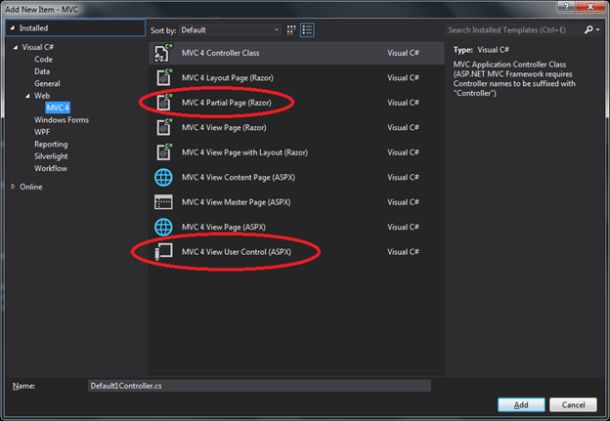
Task: Collapse the Visual C# tree node
Action: click(x=15, y=47)
